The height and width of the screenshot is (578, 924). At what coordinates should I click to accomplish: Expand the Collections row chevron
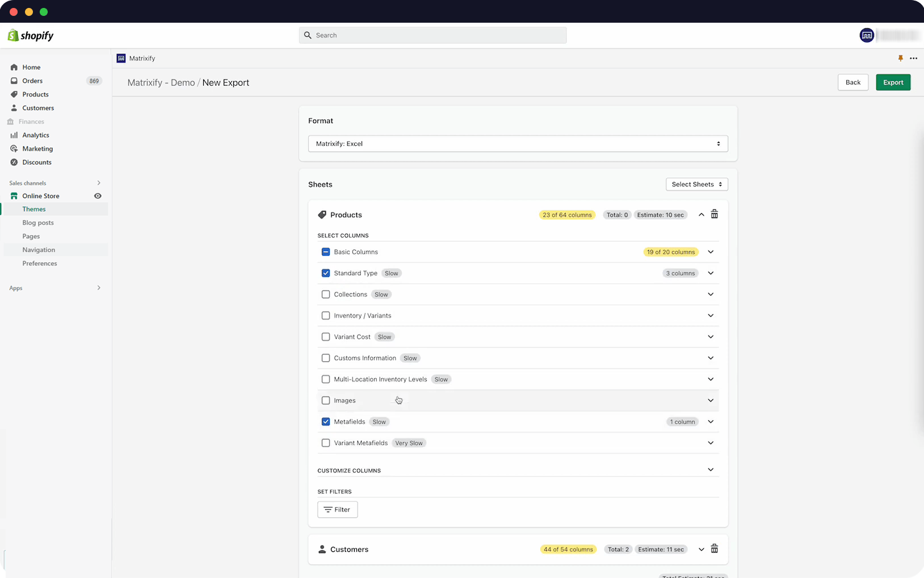coord(711,294)
